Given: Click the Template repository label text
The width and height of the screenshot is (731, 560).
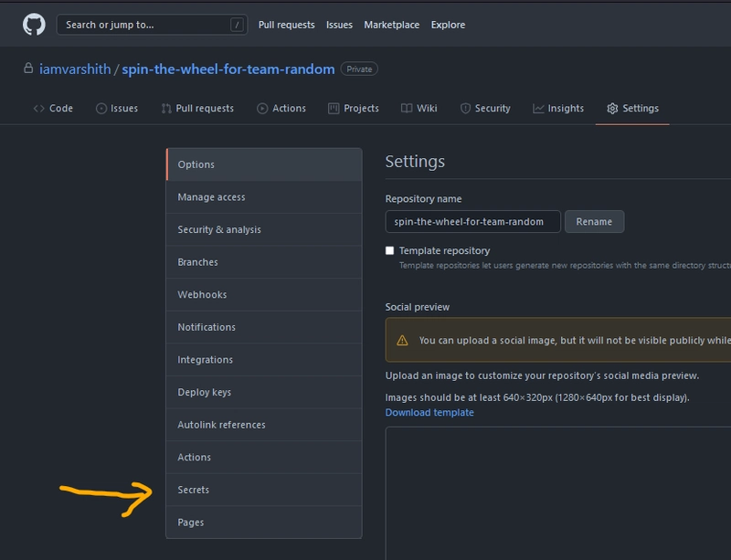Looking at the screenshot, I should point(444,251).
